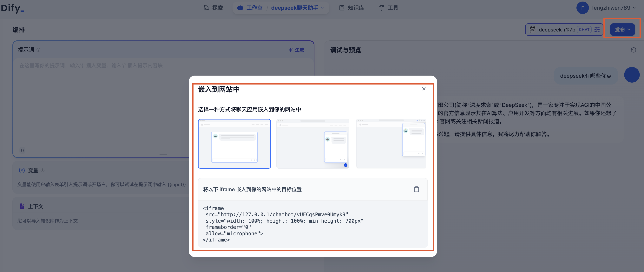The width and height of the screenshot is (644, 272).
Task: Select the browser extension embed option
Action: pos(391,144)
